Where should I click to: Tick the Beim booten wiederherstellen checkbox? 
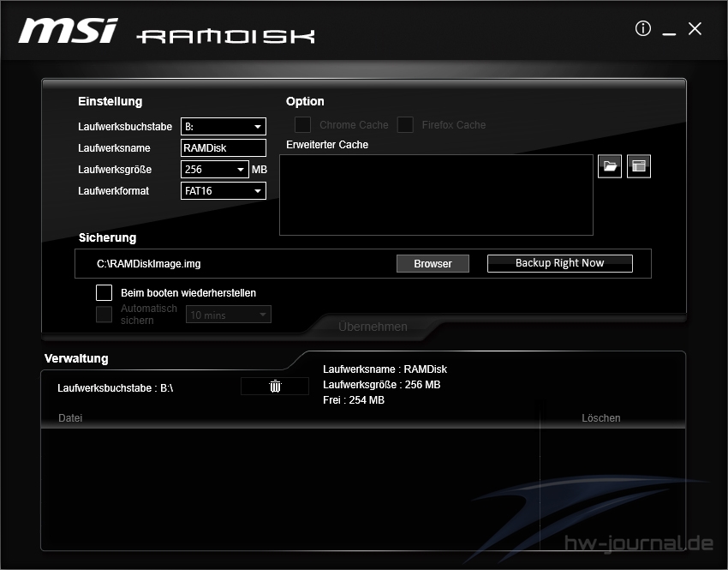click(x=104, y=292)
